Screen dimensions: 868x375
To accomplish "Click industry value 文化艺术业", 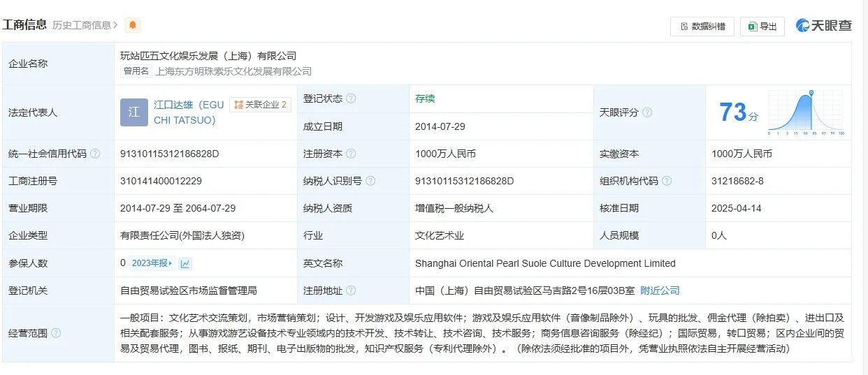I will 440,235.
